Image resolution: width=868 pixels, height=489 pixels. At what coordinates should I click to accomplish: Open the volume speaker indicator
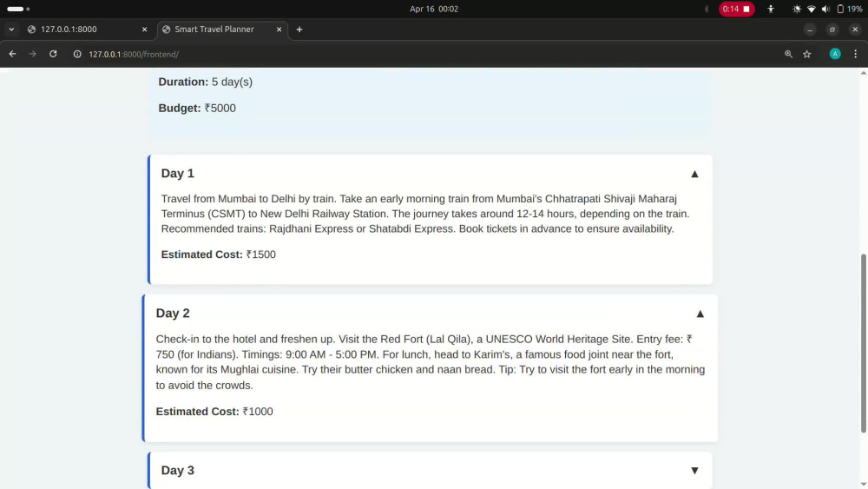pos(826,9)
